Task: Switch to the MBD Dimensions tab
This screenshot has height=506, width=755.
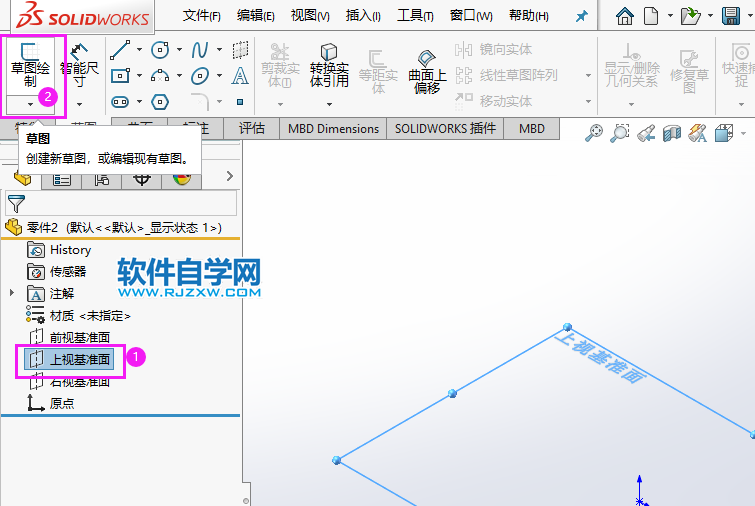Action: pos(333,129)
